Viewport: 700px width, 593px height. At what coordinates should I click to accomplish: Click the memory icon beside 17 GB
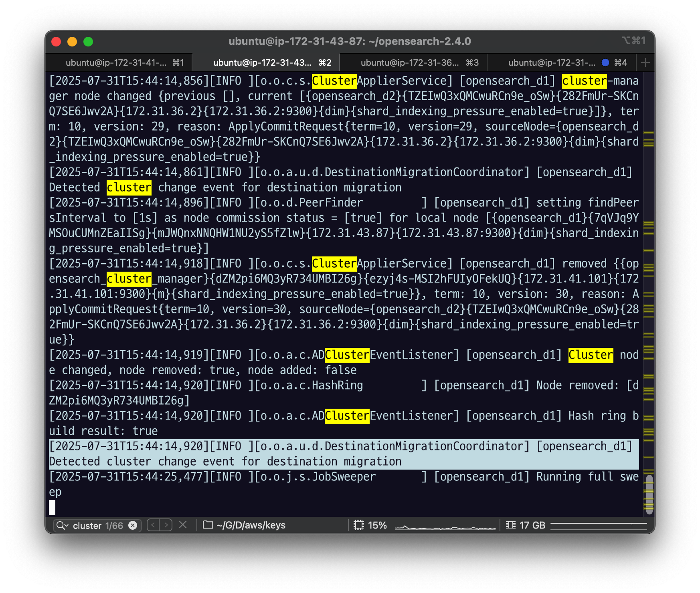[510, 525]
